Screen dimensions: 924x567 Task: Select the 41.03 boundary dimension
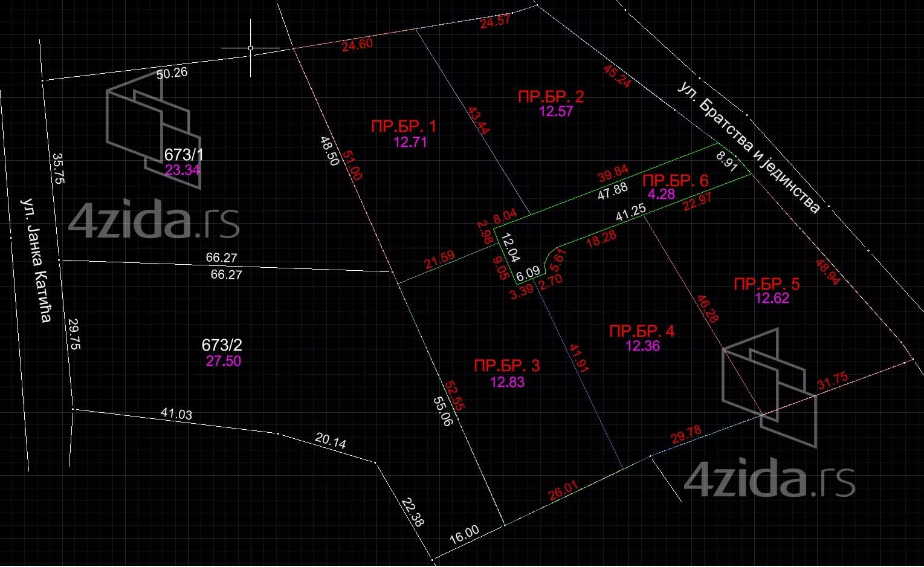click(x=176, y=414)
